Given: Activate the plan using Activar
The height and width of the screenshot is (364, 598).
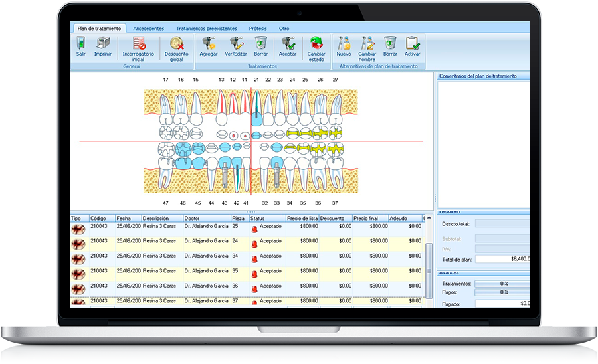Looking at the screenshot, I should pos(412,46).
